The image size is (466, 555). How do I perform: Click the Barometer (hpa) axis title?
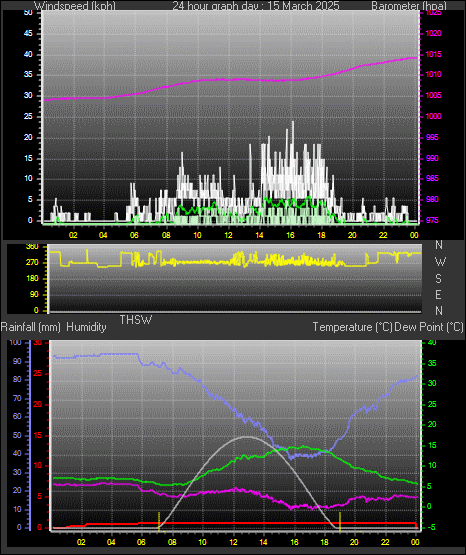pos(409,6)
